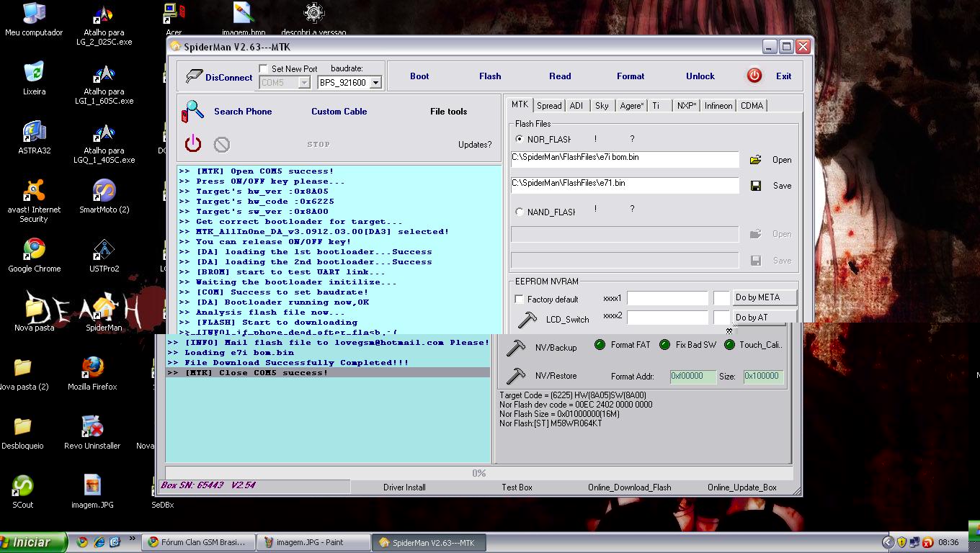This screenshot has width=980, height=553.
Task: Click the NV/Backup hammer icon
Action: tap(515, 348)
